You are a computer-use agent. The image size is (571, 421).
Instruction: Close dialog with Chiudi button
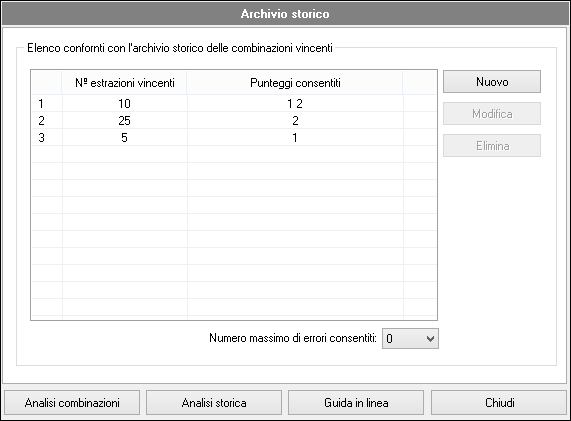point(499,403)
